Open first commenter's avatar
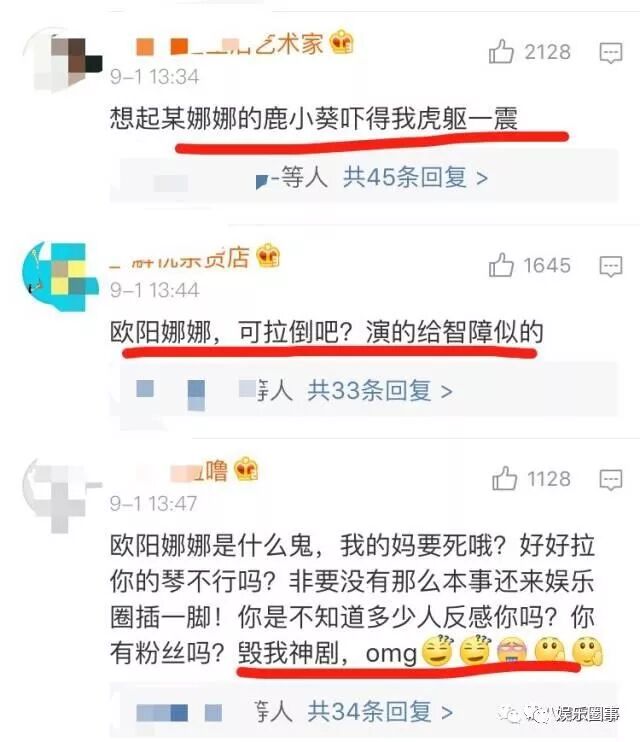The height and width of the screenshot is (742, 640). (62, 62)
